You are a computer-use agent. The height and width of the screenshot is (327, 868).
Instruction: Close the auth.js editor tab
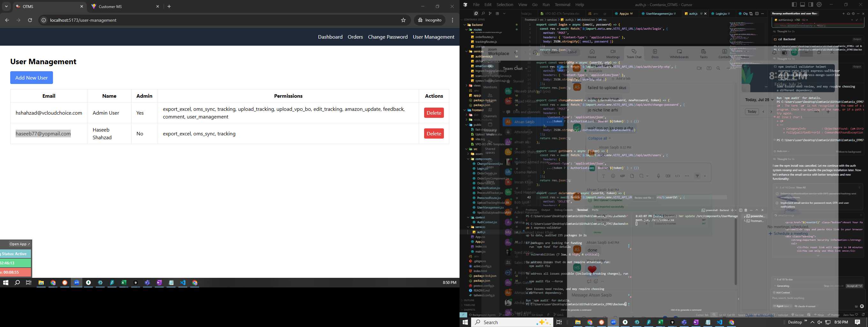click(705, 13)
